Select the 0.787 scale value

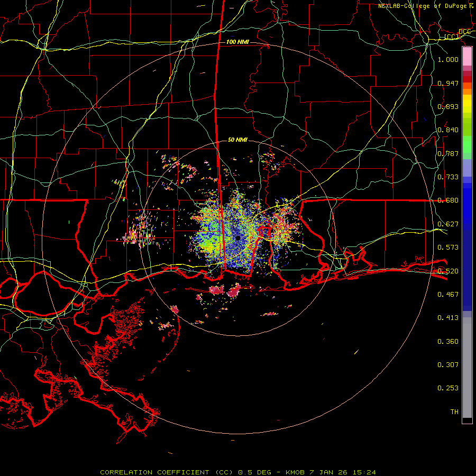[448, 153]
